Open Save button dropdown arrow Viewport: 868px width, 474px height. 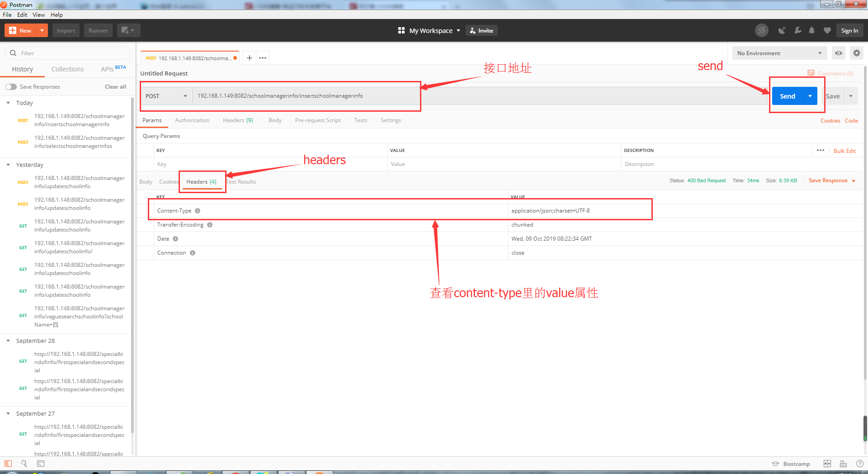point(851,96)
